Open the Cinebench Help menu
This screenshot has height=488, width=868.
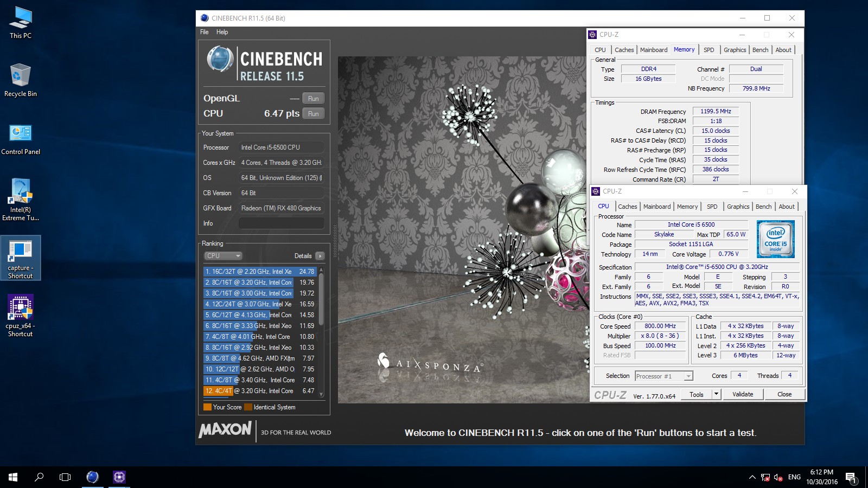(222, 32)
